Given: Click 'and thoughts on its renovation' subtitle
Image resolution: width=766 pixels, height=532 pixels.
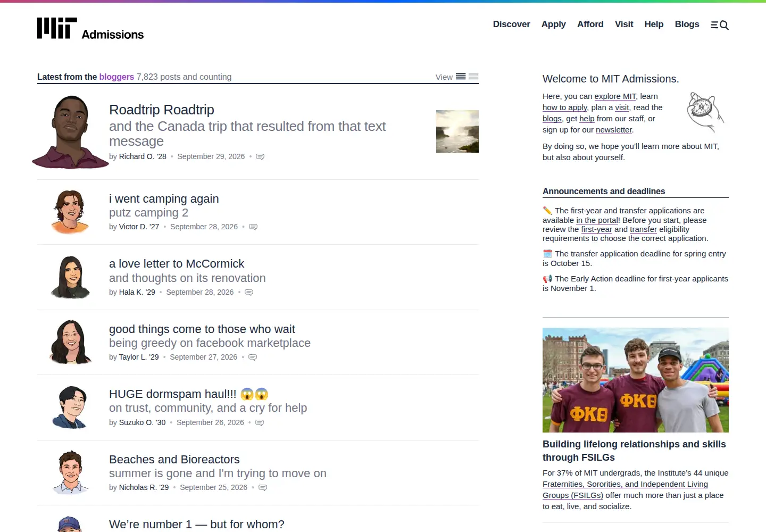Looking at the screenshot, I should [187, 278].
